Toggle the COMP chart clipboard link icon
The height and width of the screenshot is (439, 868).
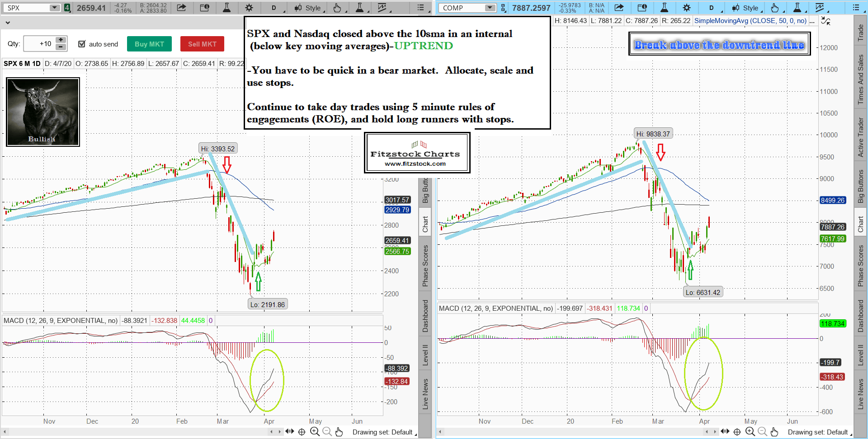click(x=503, y=8)
